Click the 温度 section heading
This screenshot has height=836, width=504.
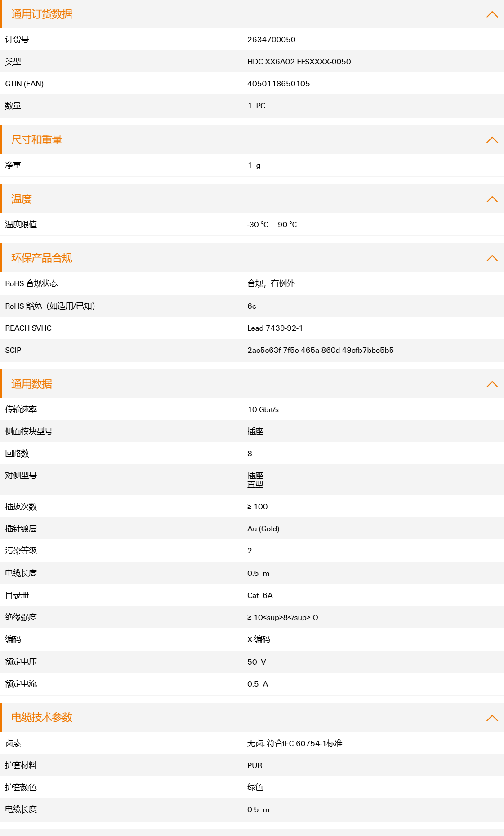(x=22, y=199)
